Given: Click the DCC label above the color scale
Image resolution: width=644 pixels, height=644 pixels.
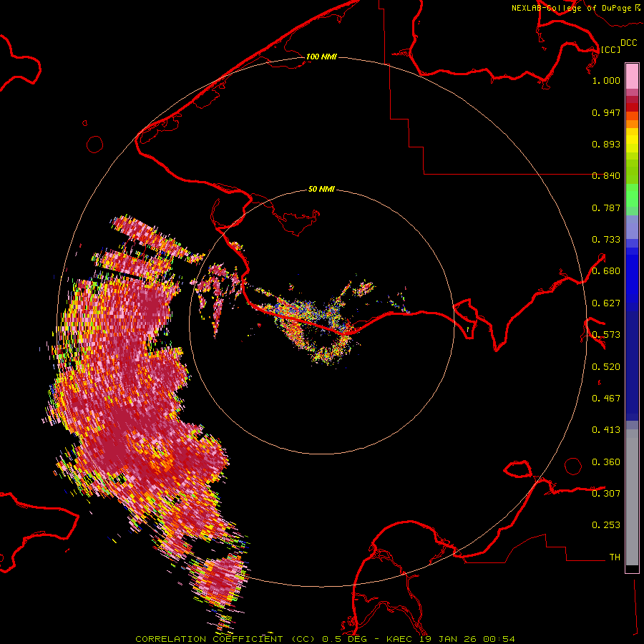Looking at the screenshot, I should point(629,43).
